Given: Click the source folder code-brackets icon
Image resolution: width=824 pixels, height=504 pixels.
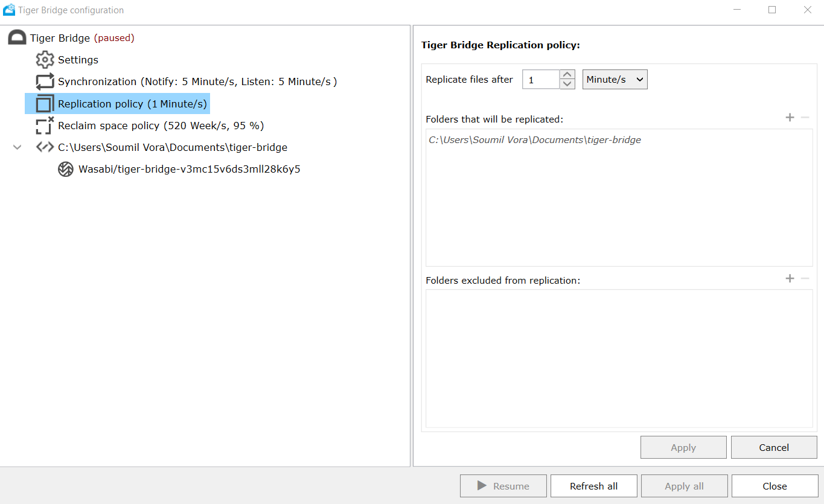Looking at the screenshot, I should tap(45, 147).
